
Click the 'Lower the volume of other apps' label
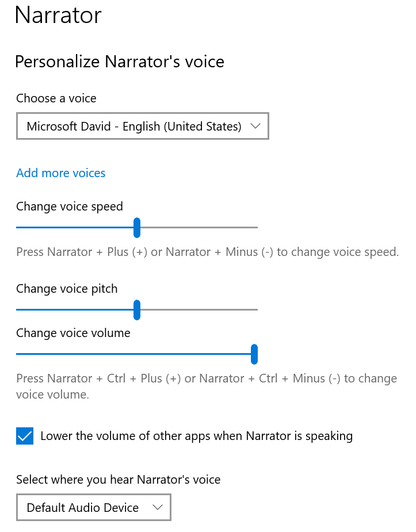coord(196,436)
